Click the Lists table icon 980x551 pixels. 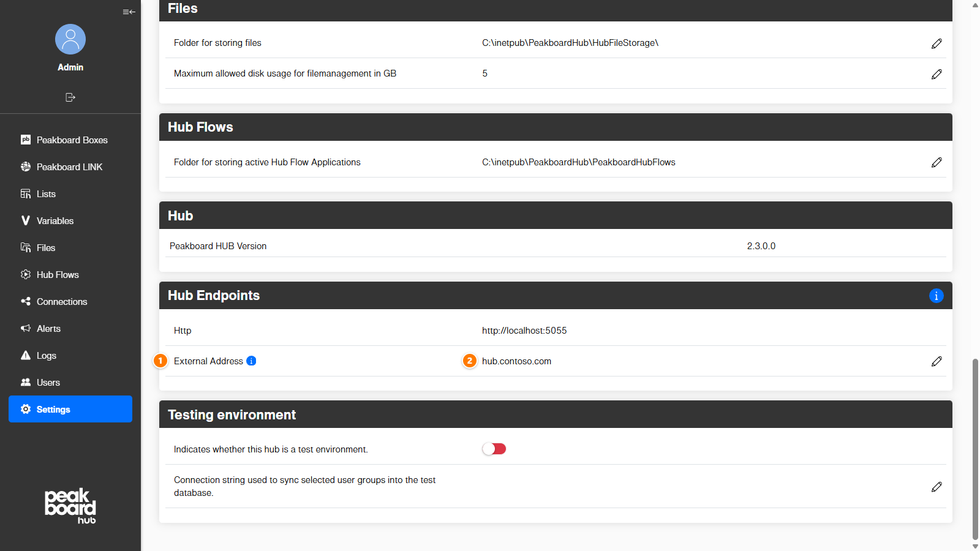point(26,193)
